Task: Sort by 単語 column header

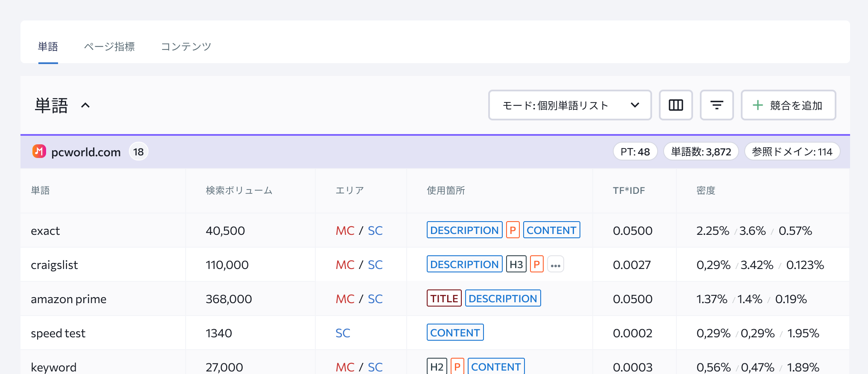Action: pyautogui.click(x=41, y=190)
